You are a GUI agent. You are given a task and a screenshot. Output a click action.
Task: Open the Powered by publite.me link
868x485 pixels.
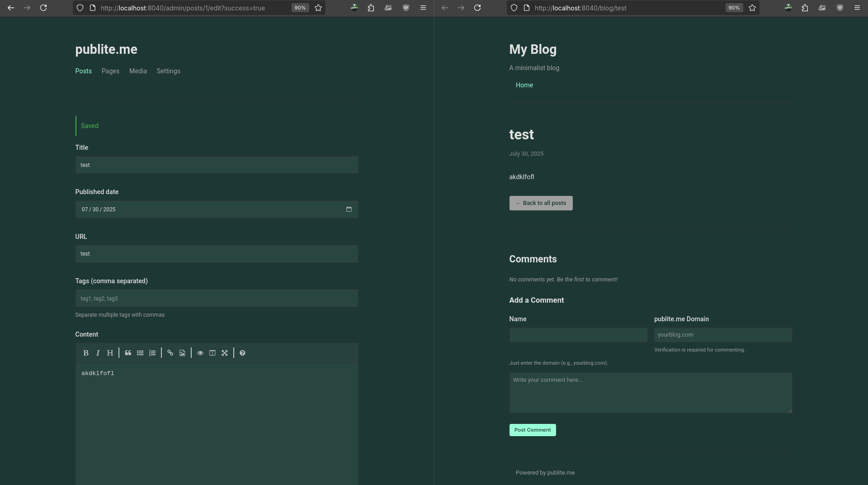pos(545,472)
